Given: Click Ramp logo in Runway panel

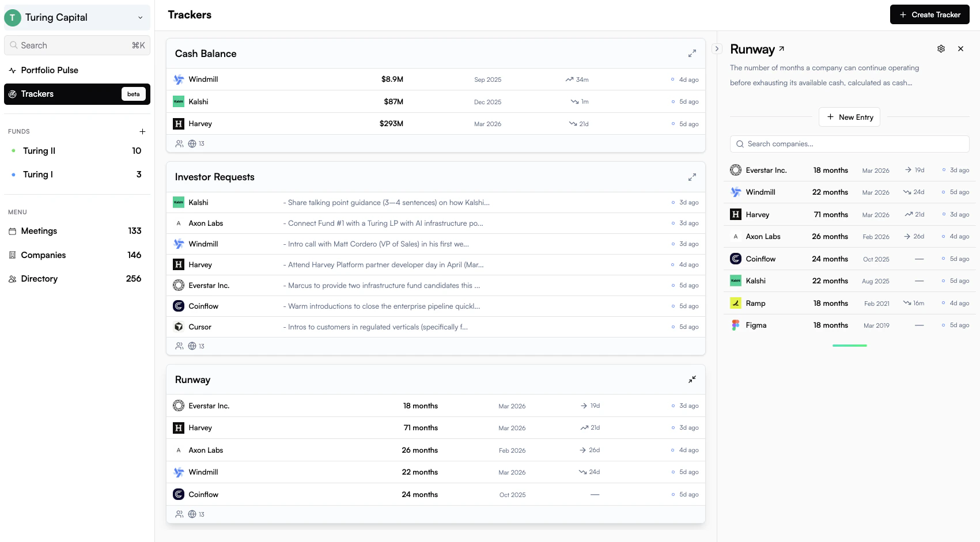Looking at the screenshot, I should (736, 303).
